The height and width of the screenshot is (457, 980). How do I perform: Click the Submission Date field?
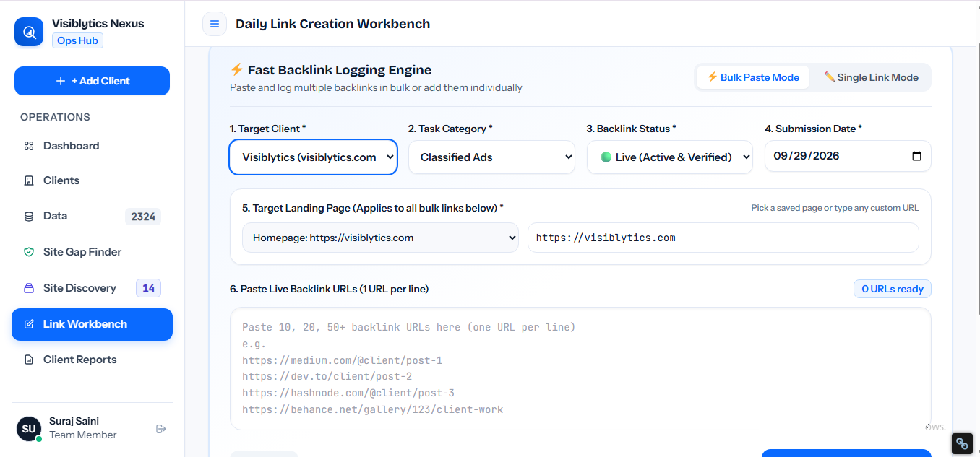pos(848,156)
